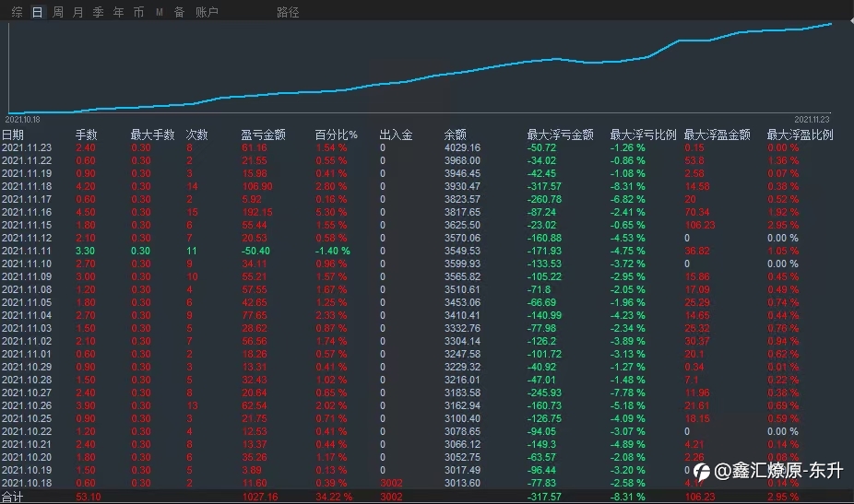Click the 路径 path option
Viewport: 854px width, 504px height.
click(288, 12)
